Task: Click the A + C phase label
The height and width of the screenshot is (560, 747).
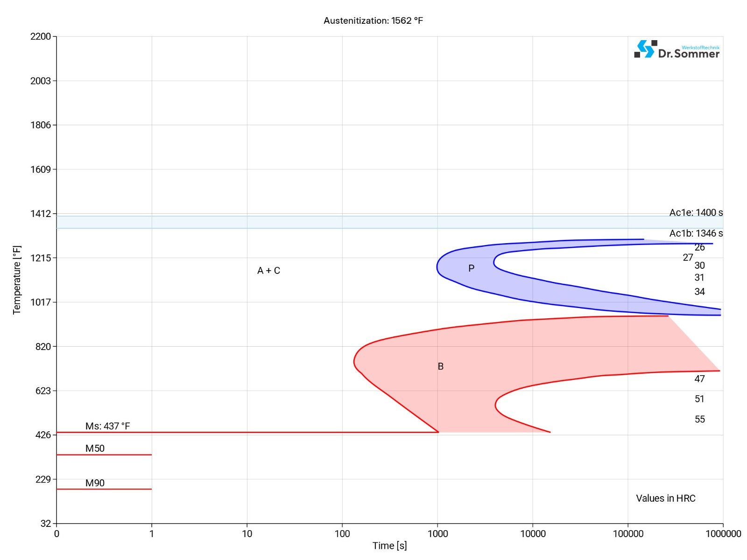Action: click(268, 271)
